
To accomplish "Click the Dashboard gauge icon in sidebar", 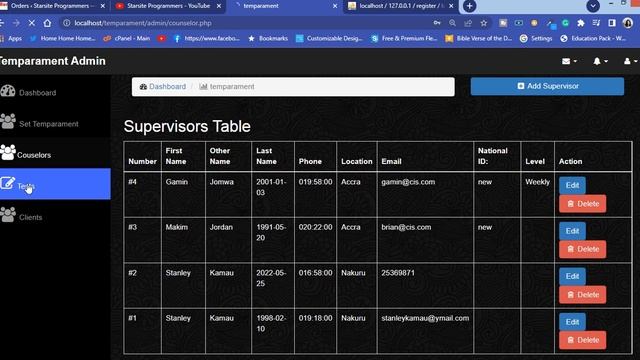I will [8, 91].
